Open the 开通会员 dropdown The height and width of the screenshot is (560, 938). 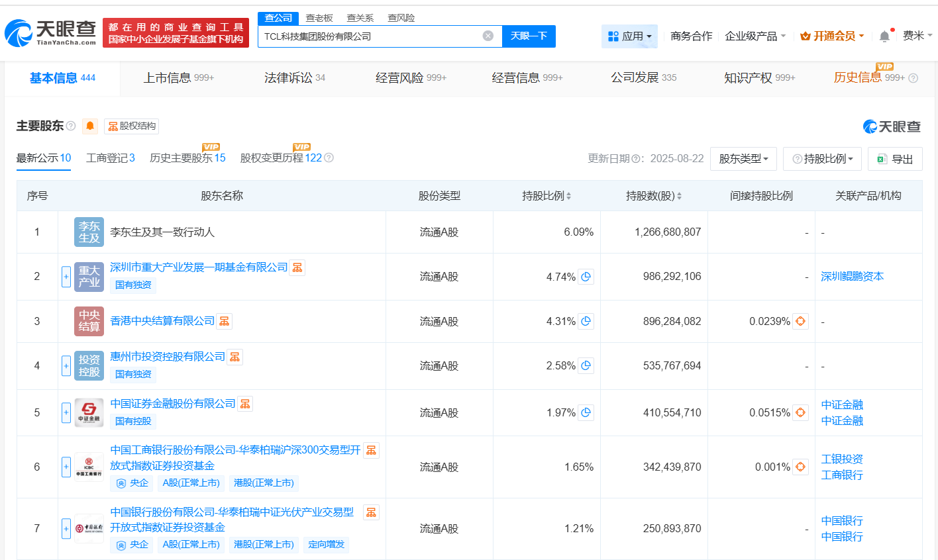(832, 36)
